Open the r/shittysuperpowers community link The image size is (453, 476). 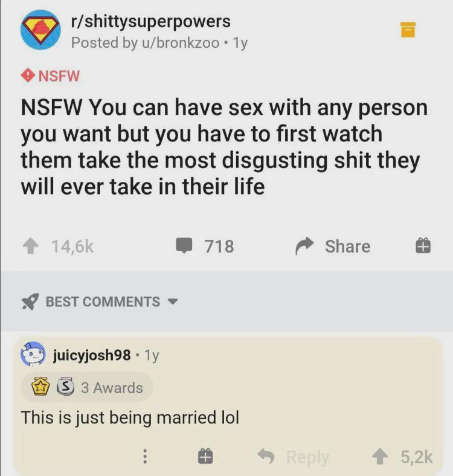(x=150, y=21)
